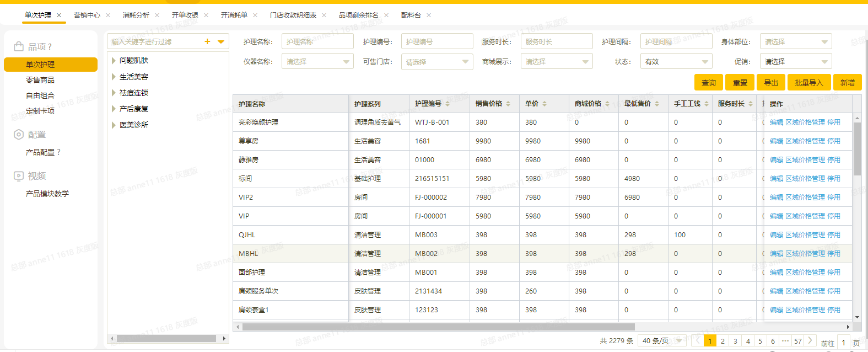
Task: Sort by 销售价格 column arrows
Action: (x=508, y=104)
